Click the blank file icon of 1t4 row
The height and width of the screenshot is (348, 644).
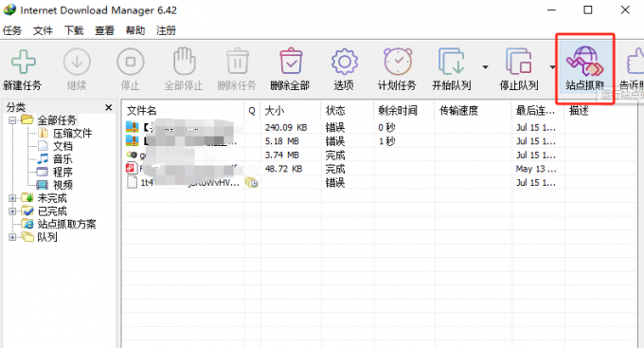point(132,182)
